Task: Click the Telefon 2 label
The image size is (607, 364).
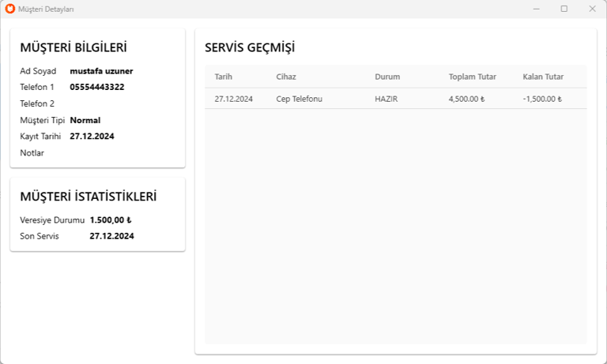Action: pyautogui.click(x=37, y=103)
